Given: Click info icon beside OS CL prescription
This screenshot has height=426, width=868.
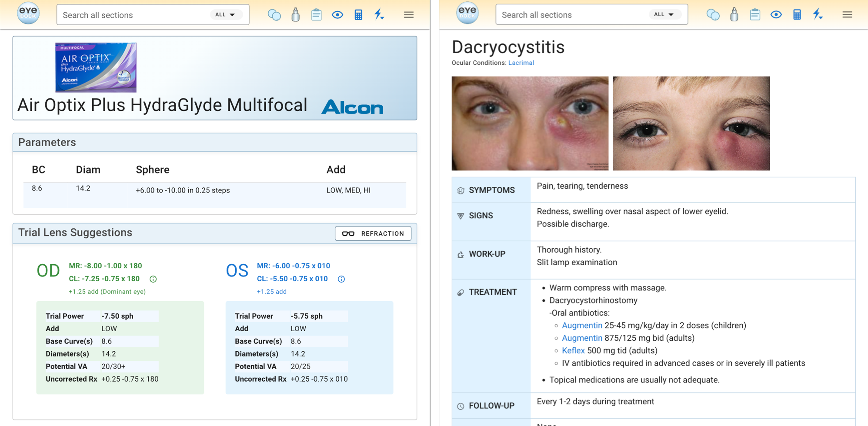Looking at the screenshot, I should click(341, 279).
